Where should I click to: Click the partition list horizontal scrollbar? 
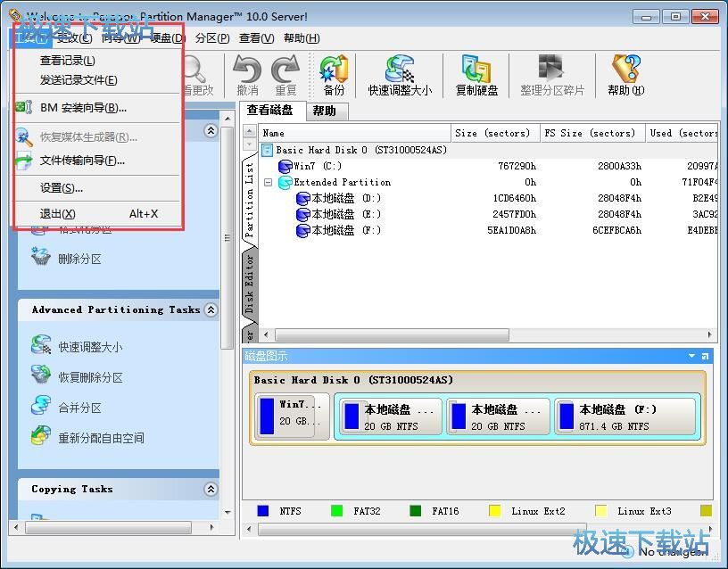393,334
